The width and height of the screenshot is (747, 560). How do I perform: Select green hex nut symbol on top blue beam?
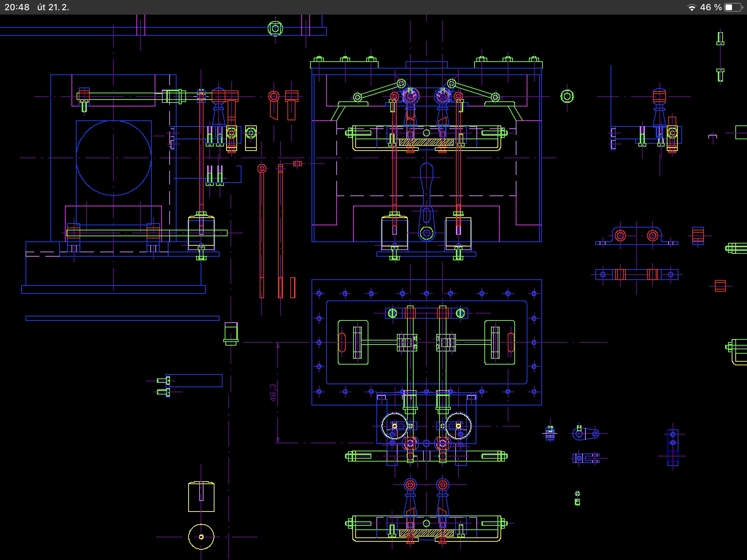[x=275, y=28]
